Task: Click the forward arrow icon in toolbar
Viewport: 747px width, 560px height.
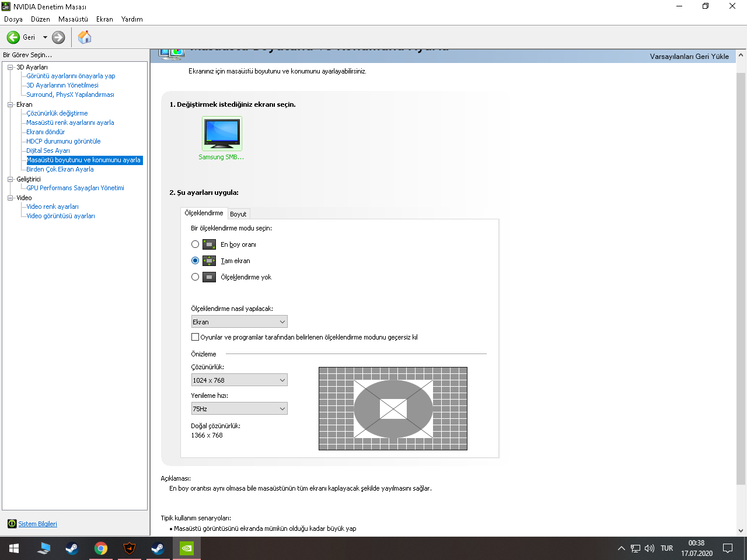Action: coord(58,37)
